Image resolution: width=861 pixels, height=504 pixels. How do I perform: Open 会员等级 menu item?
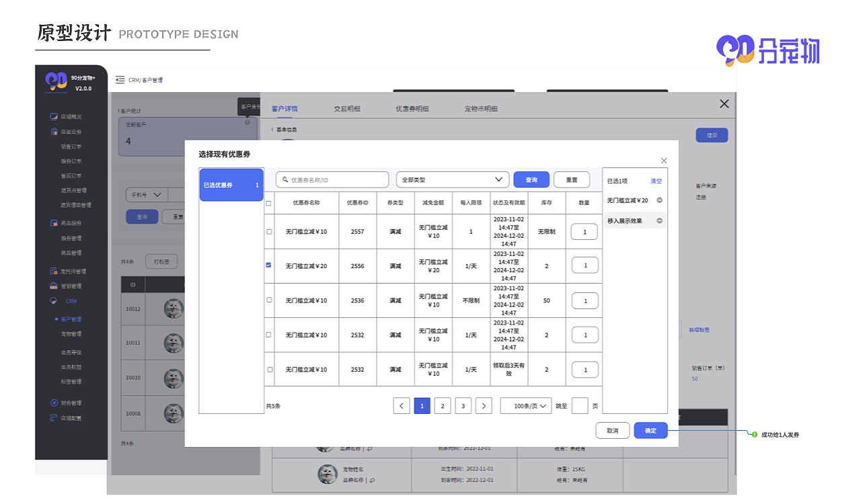point(71,352)
